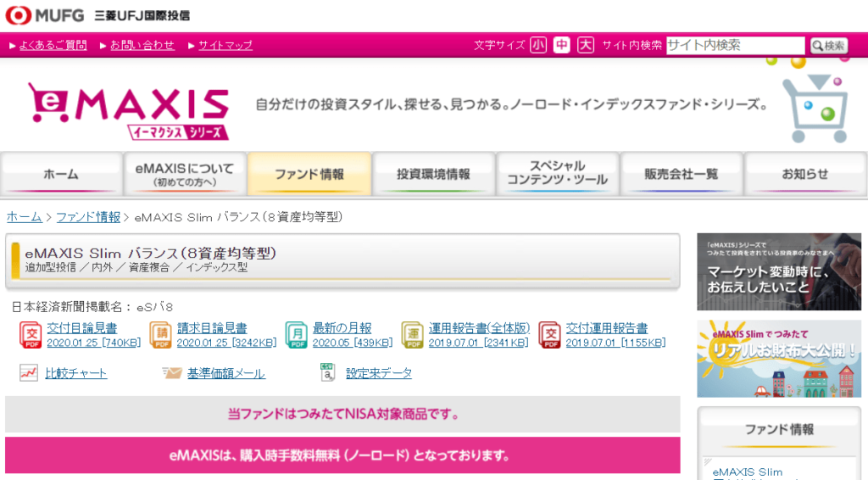This screenshot has width=868, height=480.
Task: Click the 交付目論見書 PDF icon
Action: click(x=30, y=335)
